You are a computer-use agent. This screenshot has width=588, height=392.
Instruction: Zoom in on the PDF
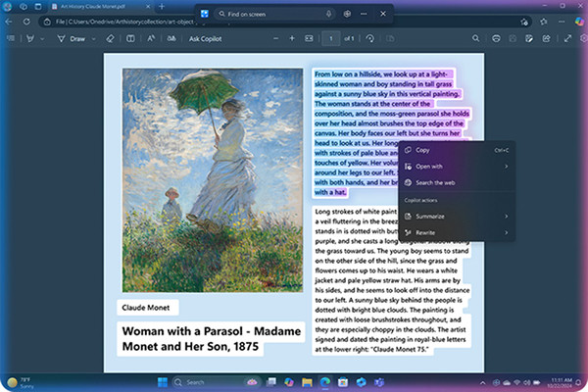coord(292,38)
